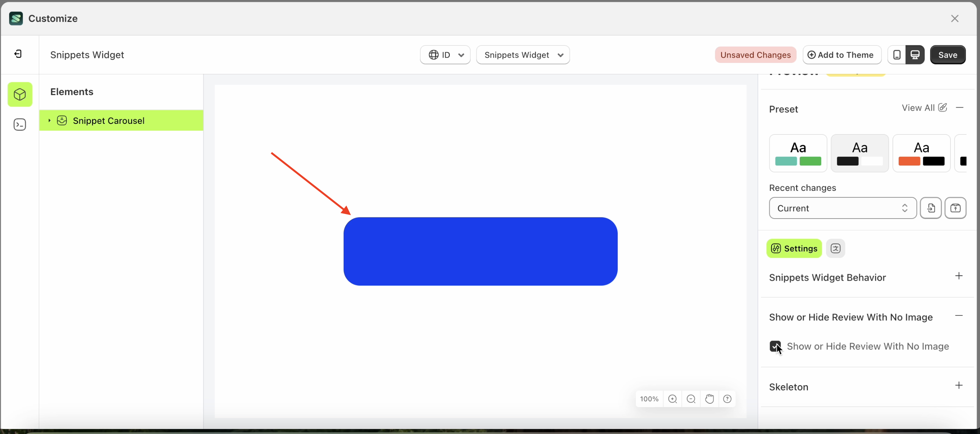Open the ID dropdown at the top
Image resolution: width=980 pixels, height=434 pixels.
point(445,55)
